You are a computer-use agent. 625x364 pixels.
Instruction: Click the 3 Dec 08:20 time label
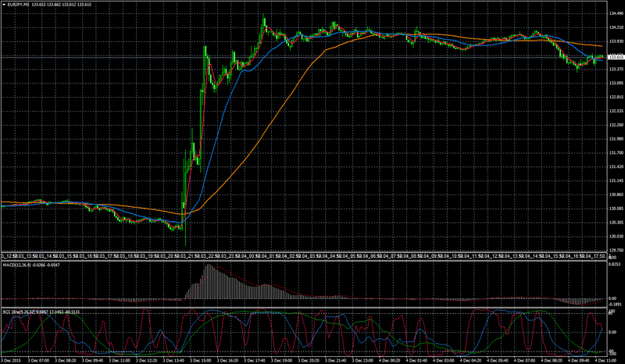point(65,359)
